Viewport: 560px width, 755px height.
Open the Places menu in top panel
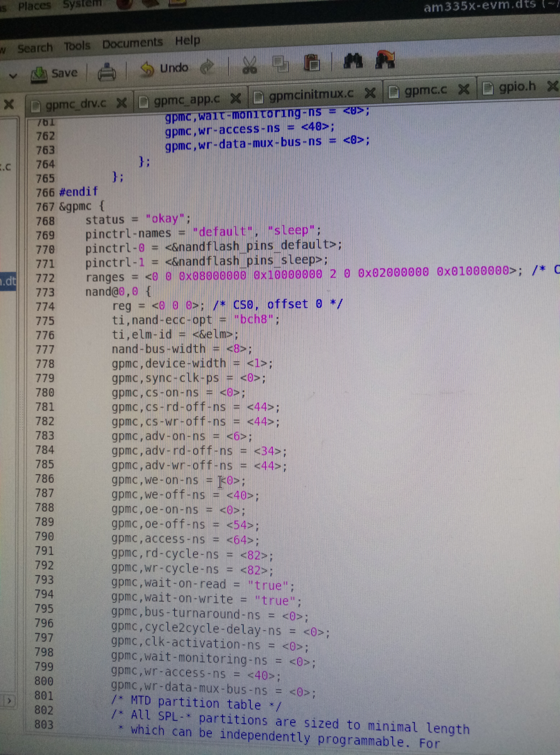[34, 6]
